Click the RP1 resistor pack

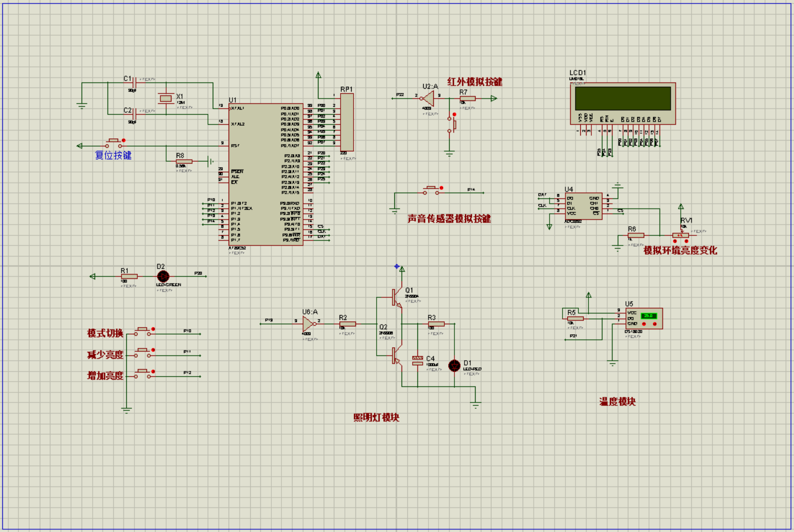347,122
